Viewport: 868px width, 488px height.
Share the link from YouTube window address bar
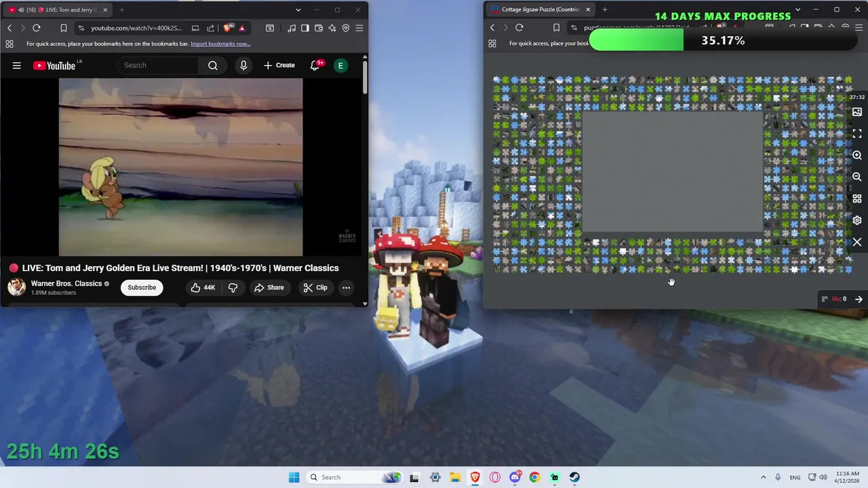[x=210, y=28]
